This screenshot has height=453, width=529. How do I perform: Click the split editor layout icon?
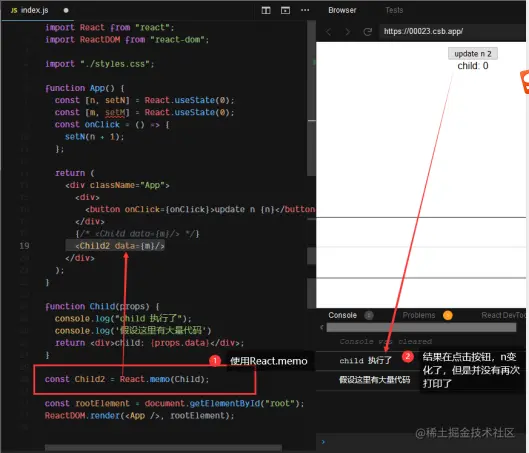click(x=266, y=10)
